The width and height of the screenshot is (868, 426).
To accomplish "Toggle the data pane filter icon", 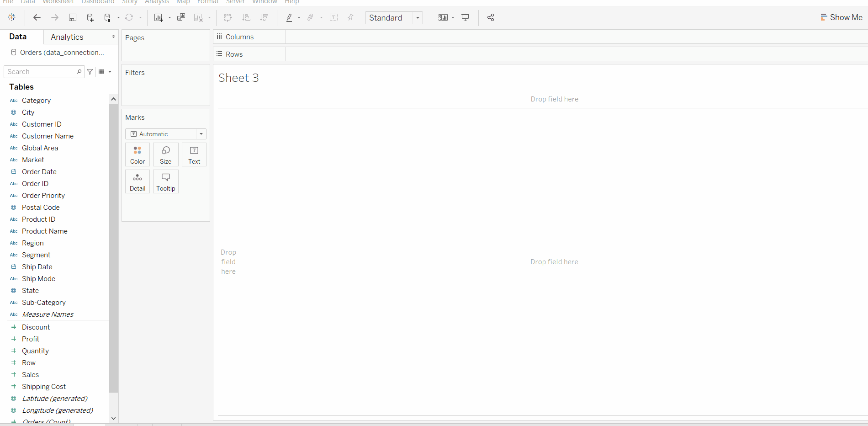I will tap(90, 72).
